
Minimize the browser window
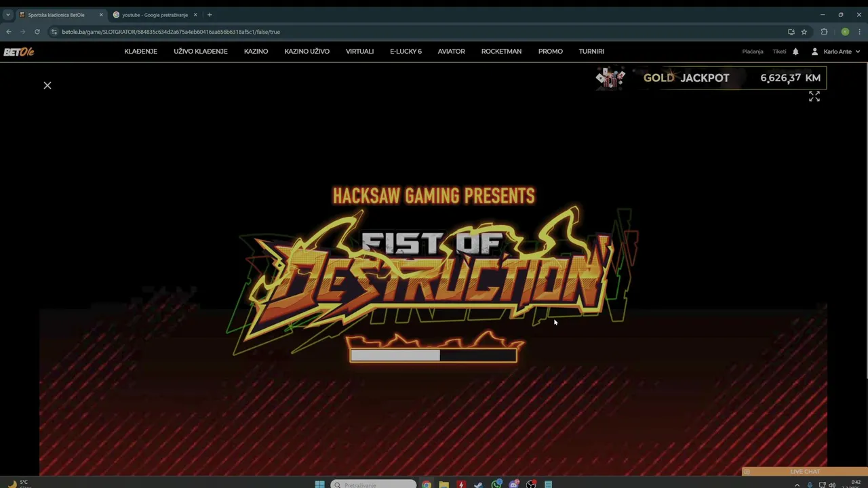823,15
